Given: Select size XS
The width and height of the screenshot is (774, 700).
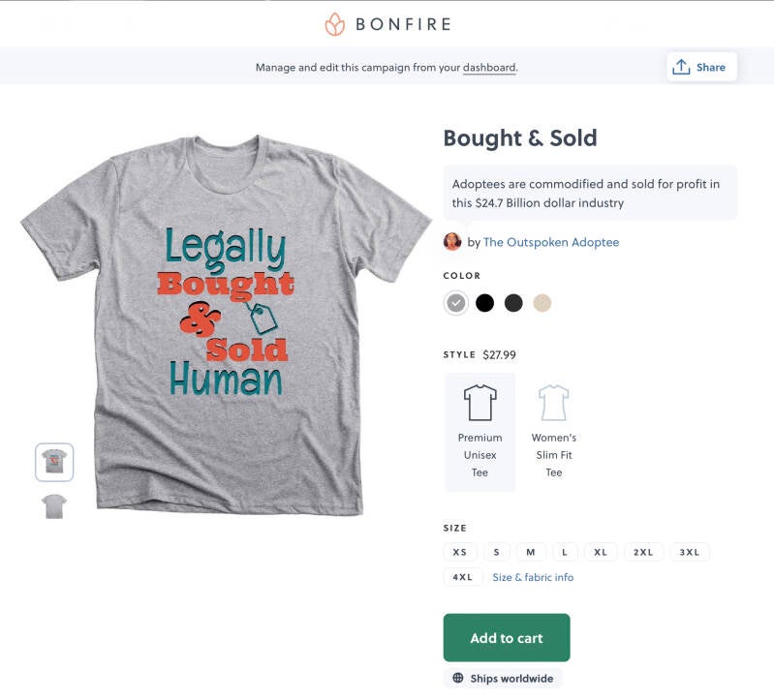Looking at the screenshot, I should coord(459,552).
